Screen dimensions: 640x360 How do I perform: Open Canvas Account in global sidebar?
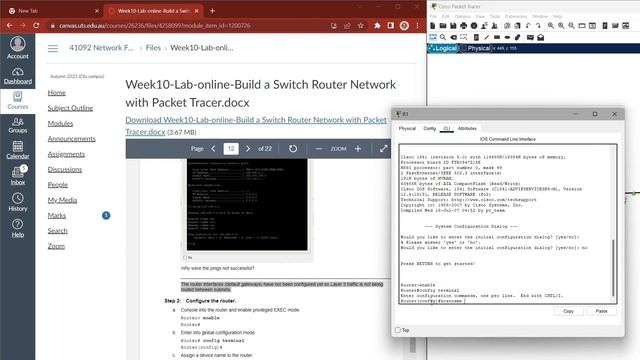[x=18, y=48]
